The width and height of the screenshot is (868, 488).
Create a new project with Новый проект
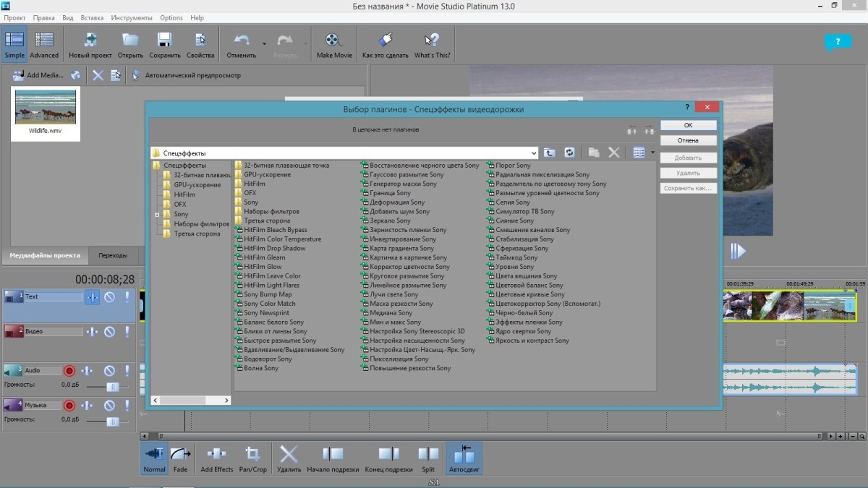90,45
